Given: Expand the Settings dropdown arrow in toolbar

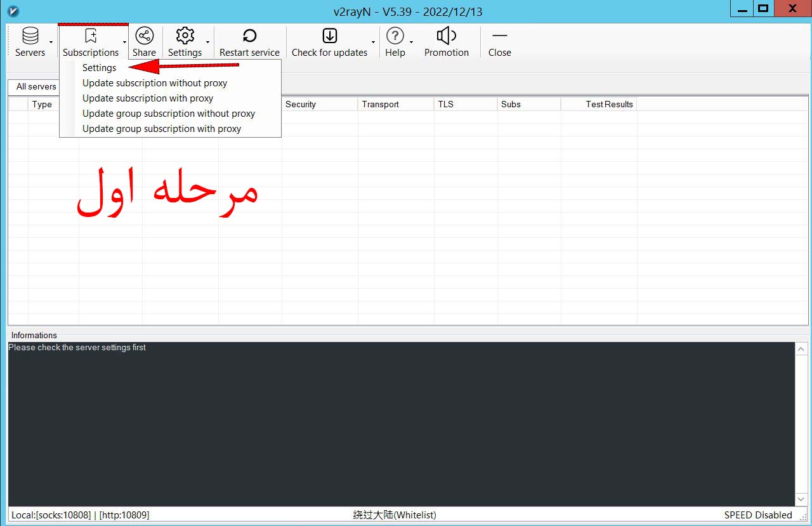Looking at the screenshot, I should click(207, 43).
